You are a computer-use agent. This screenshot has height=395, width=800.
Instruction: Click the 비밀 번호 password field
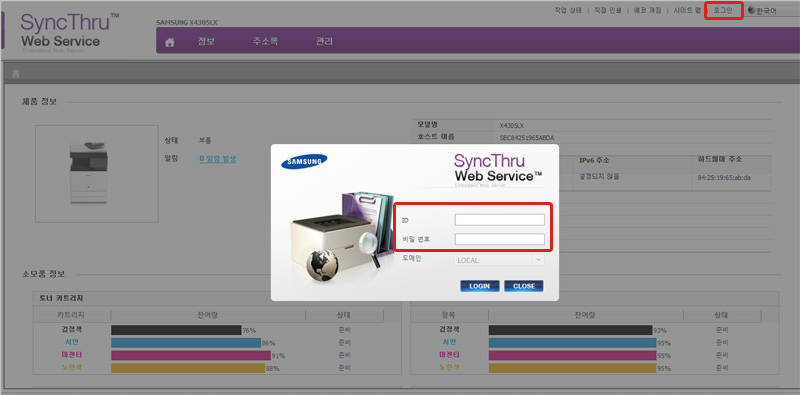[499, 239]
